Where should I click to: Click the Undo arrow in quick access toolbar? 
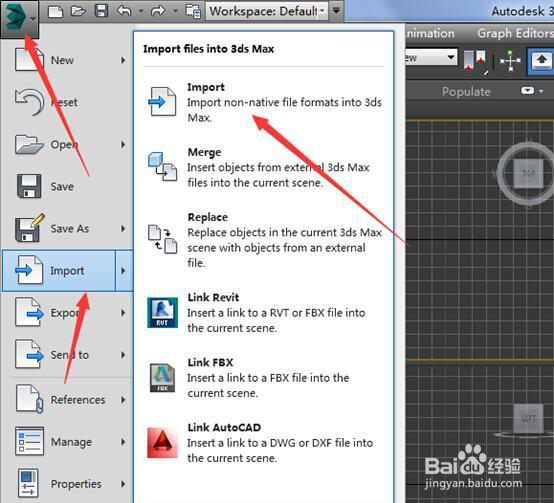tap(124, 11)
